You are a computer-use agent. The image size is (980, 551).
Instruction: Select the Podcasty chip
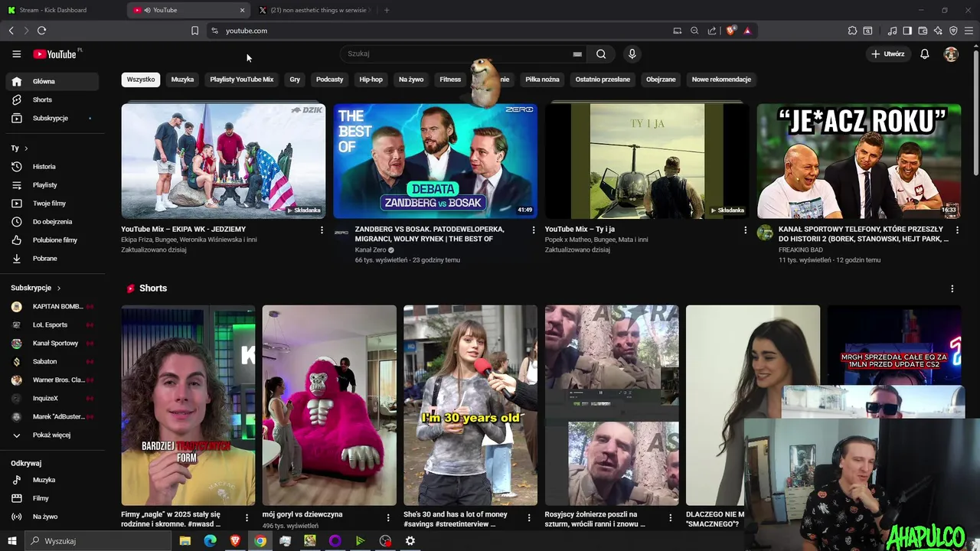pyautogui.click(x=330, y=80)
